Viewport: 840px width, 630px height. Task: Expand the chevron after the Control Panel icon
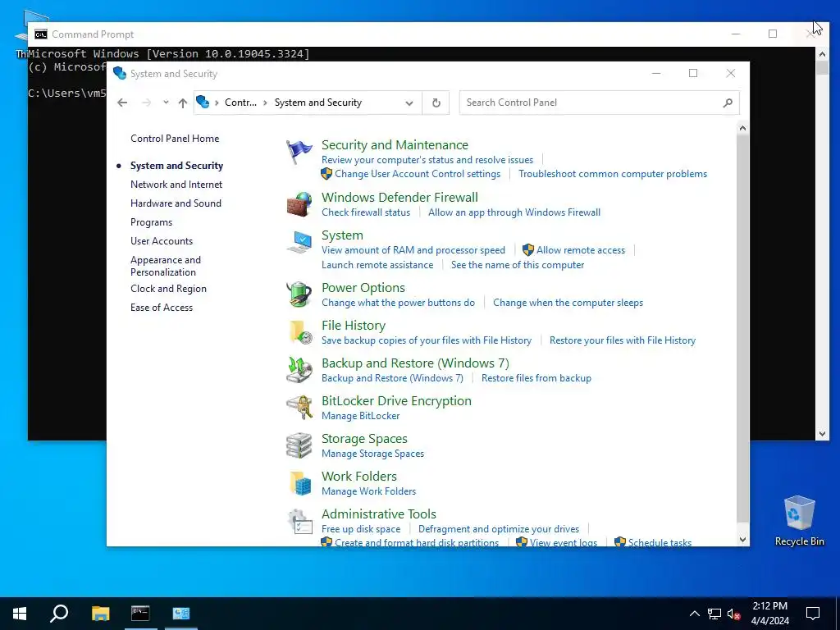tap(217, 103)
